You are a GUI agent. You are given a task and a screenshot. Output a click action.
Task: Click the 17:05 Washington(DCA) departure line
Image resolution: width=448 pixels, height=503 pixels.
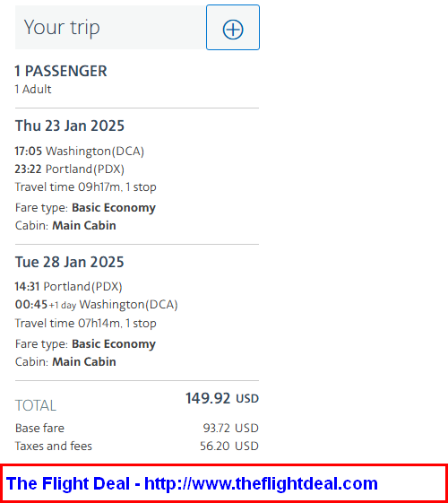click(79, 151)
